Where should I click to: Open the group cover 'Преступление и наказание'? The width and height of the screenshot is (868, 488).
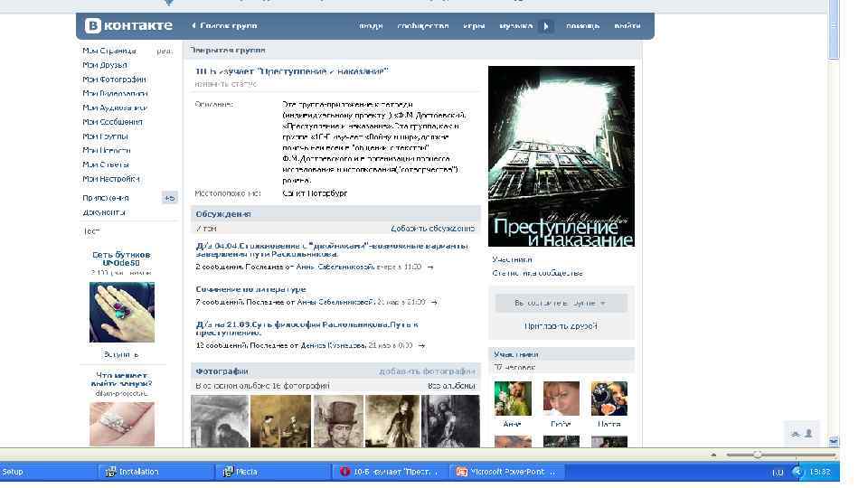561,156
